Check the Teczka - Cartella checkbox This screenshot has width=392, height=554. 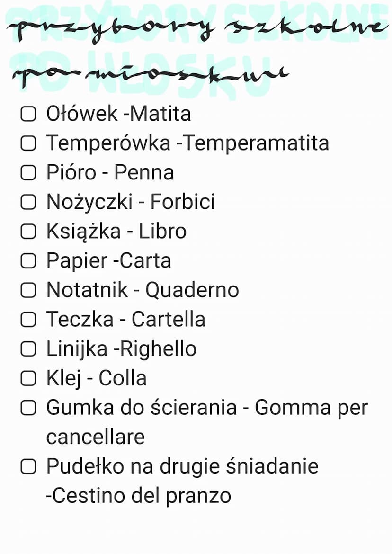[28, 320]
